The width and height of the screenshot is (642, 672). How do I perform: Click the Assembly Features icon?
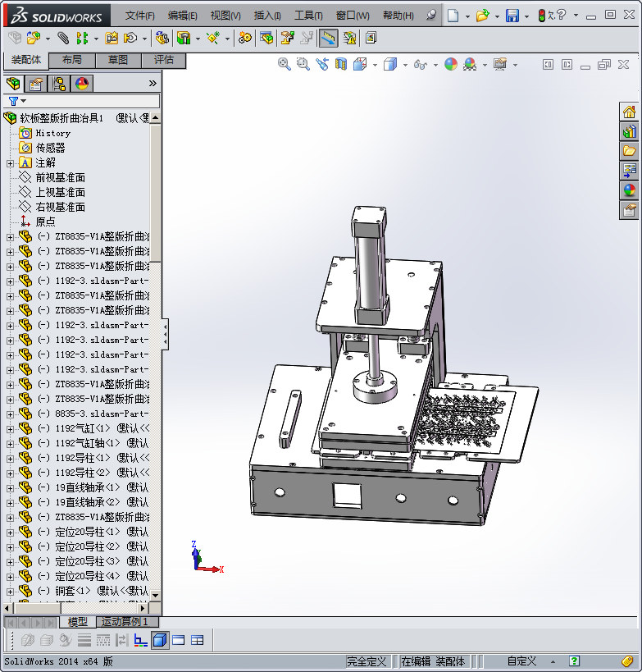[x=184, y=38]
